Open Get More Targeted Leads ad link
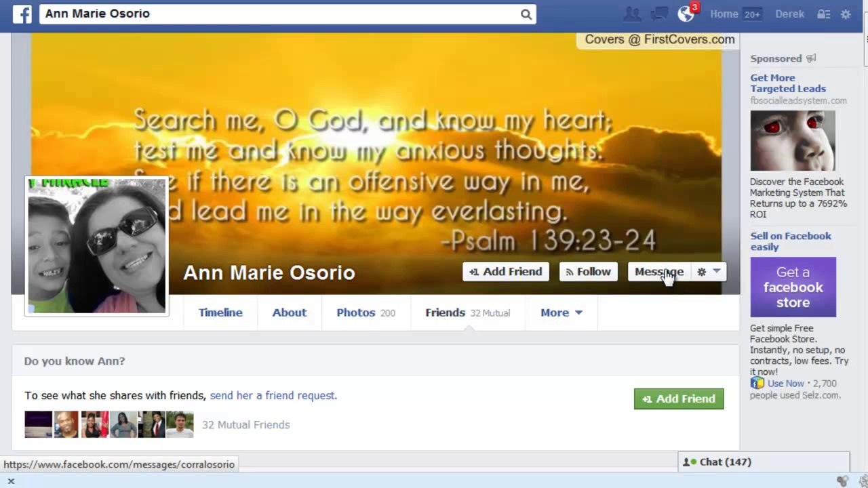 click(x=788, y=83)
